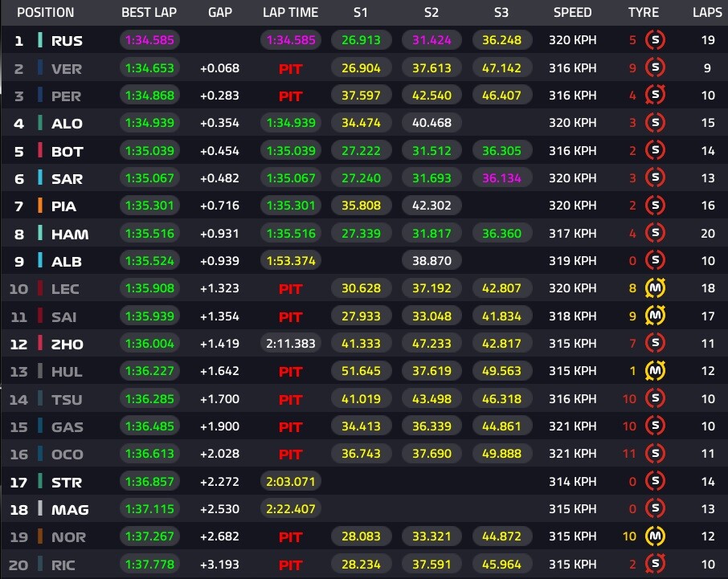The image size is (728, 579).
Task: Sort by the BEST LAP column header
Action: pos(149,13)
